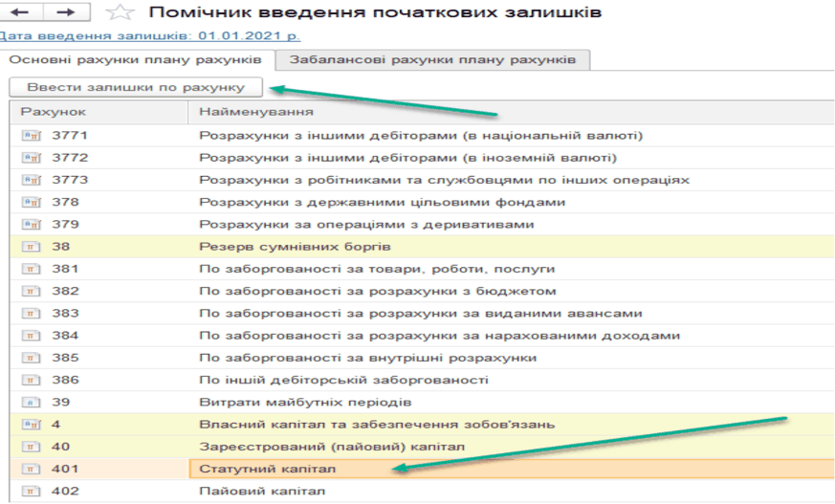Viewport: 835px width, 504px height.
Task: Select the Статутний капітал row
Action: (268, 470)
